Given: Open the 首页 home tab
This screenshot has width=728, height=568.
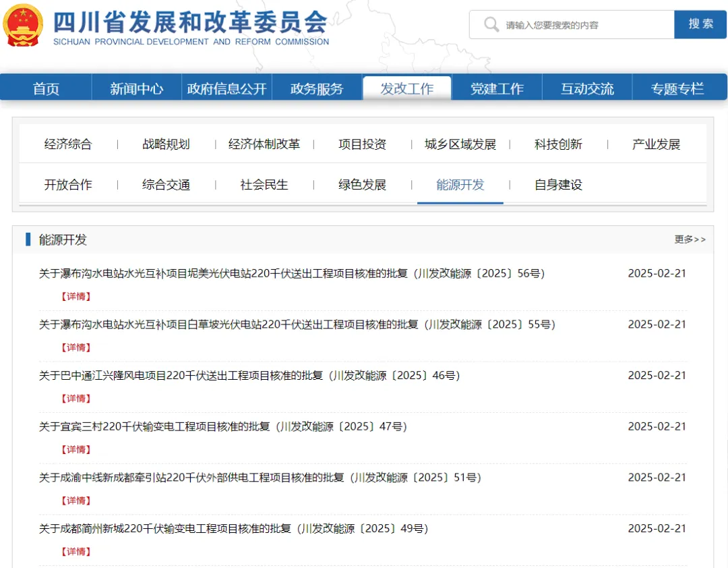Looking at the screenshot, I should pyautogui.click(x=46, y=88).
